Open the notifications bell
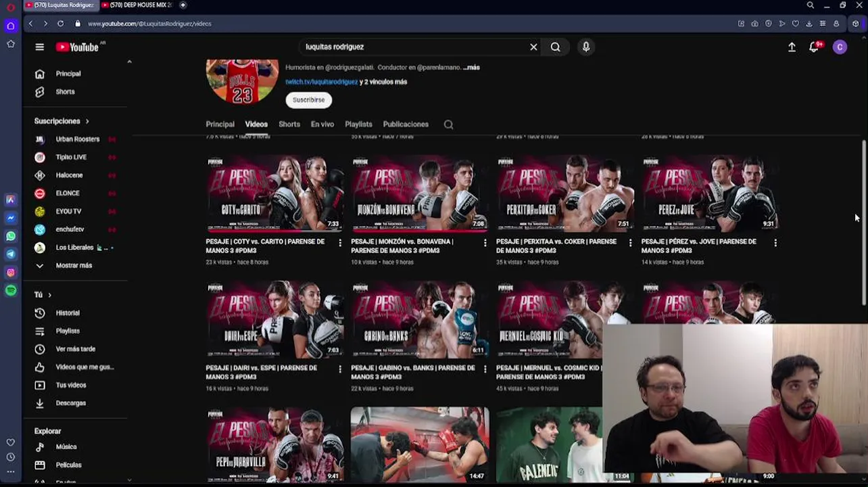This screenshot has width=868, height=487. pos(814,47)
